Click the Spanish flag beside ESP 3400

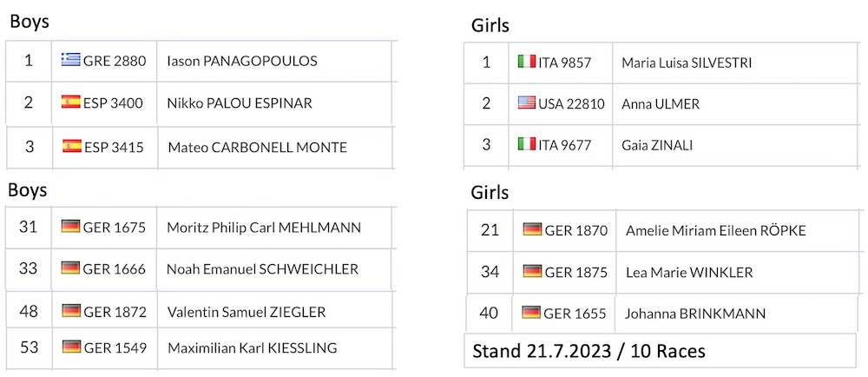(x=71, y=103)
